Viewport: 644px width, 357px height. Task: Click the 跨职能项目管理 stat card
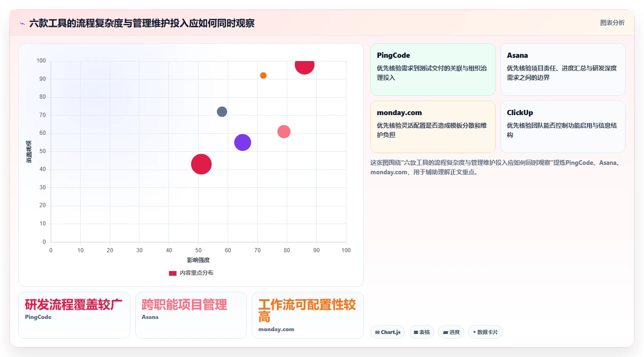pos(191,315)
